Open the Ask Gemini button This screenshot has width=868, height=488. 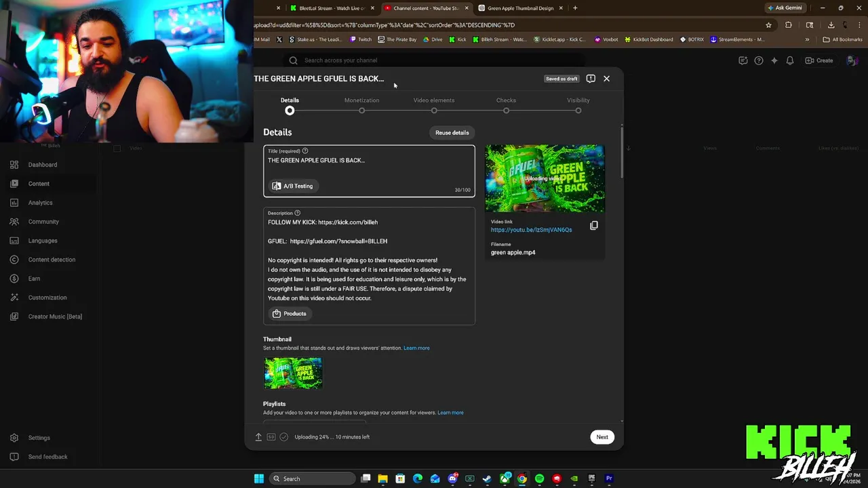(x=785, y=8)
